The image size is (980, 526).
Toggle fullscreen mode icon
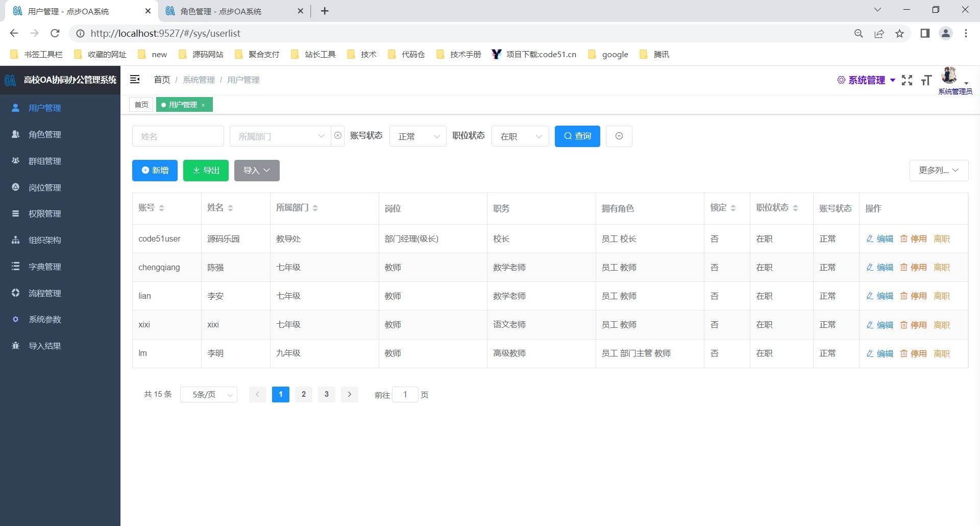(907, 80)
